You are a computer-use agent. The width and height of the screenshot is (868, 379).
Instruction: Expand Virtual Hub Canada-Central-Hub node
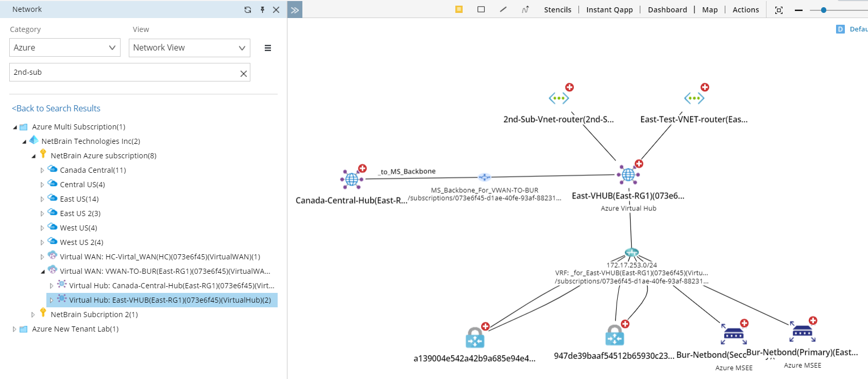pyautogui.click(x=52, y=286)
